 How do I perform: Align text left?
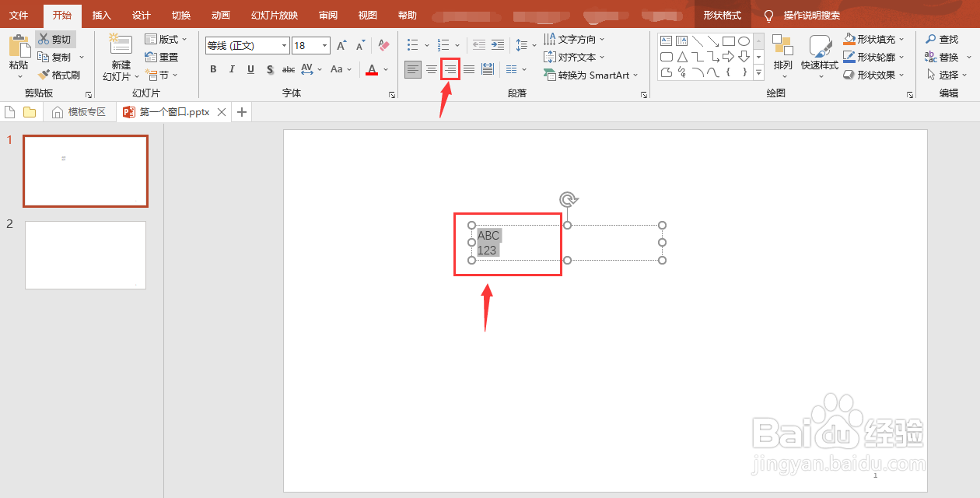point(413,69)
